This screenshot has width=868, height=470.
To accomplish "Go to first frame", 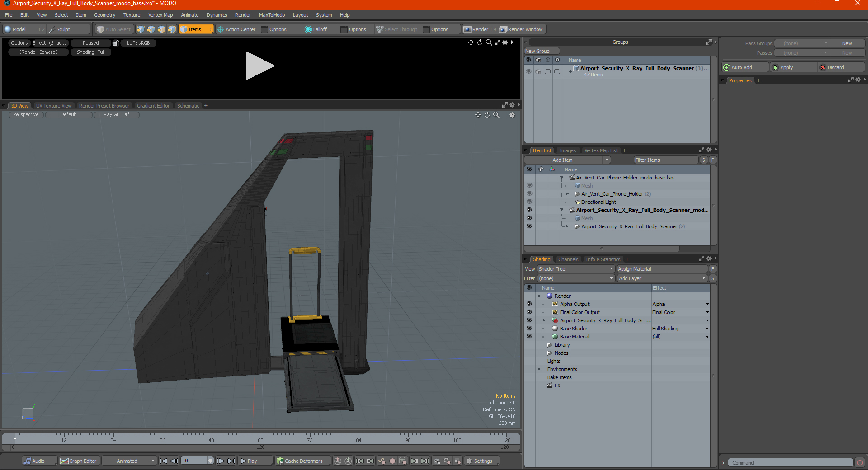I will coord(164,461).
